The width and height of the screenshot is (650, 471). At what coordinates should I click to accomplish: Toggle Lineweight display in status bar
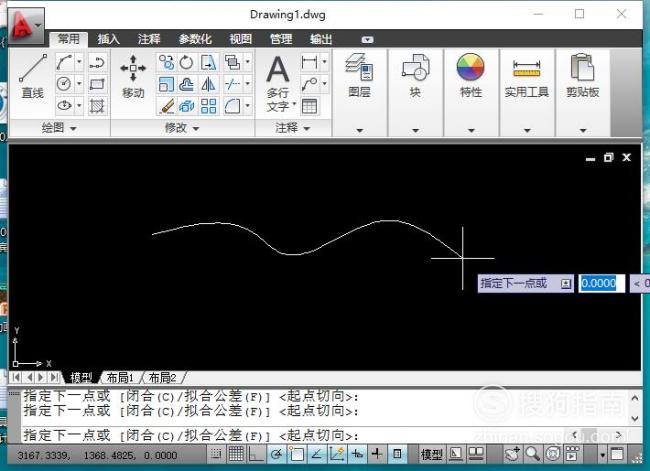pyautogui.click(x=376, y=454)
